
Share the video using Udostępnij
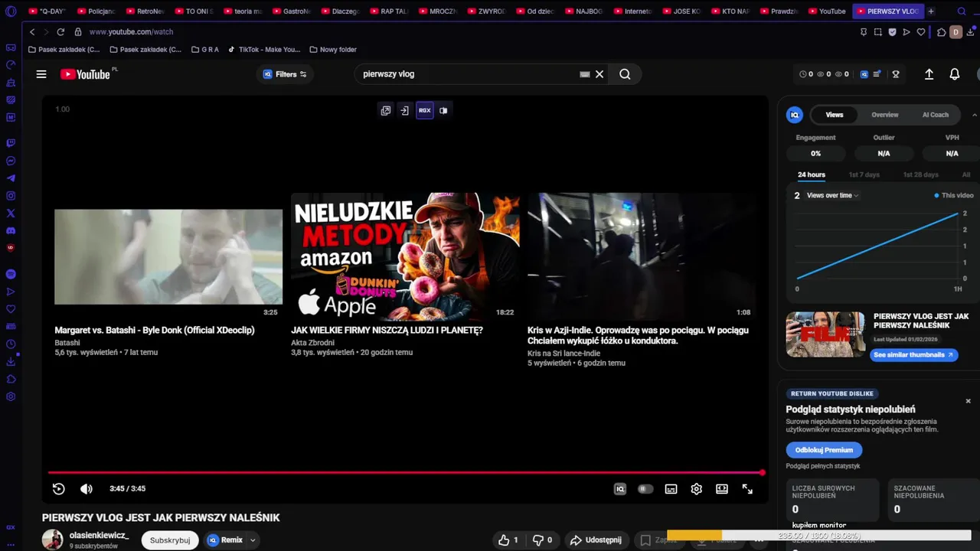[x=596, y=540]
